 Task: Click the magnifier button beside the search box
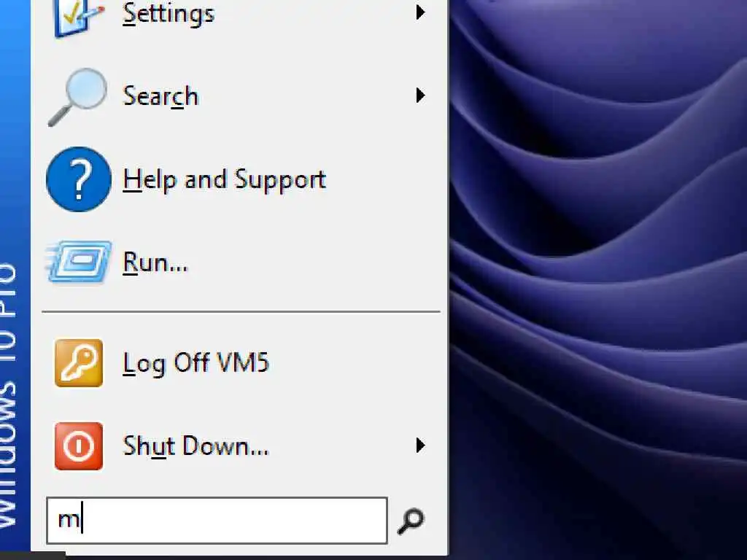click(x=410, y=521)
